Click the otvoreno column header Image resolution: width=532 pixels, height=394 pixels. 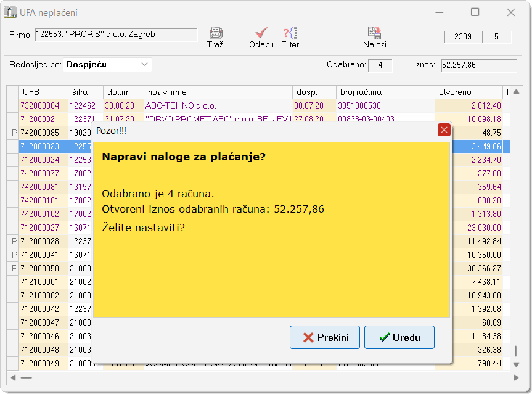(x=469, y=92)
